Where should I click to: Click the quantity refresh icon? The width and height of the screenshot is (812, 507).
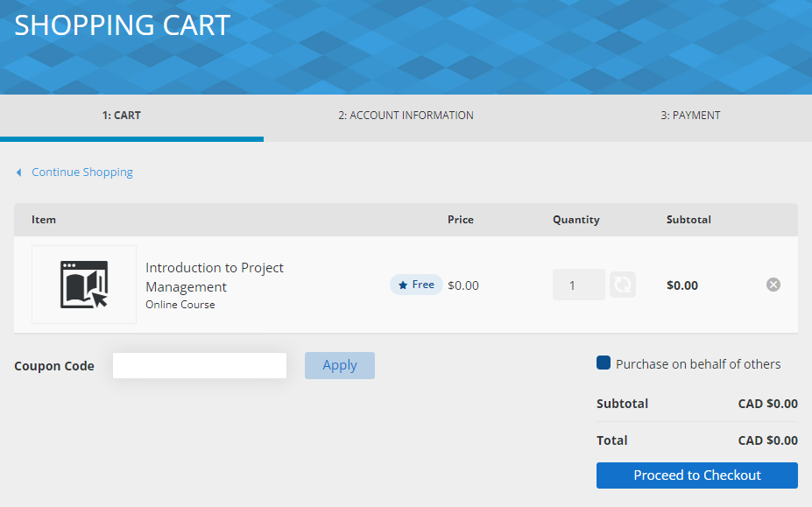622,284
